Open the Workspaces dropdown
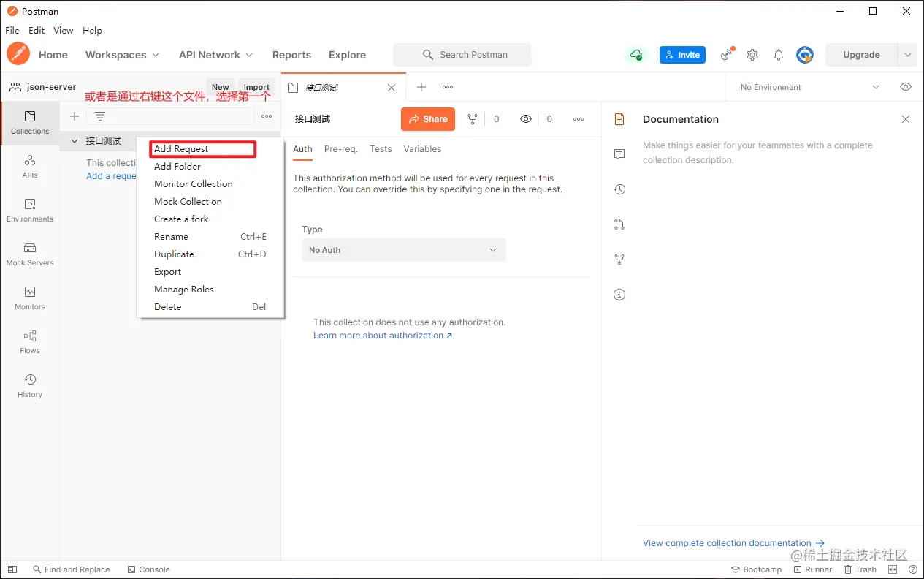This screenshot has width=924, height=579. click(x=122, y=55)
